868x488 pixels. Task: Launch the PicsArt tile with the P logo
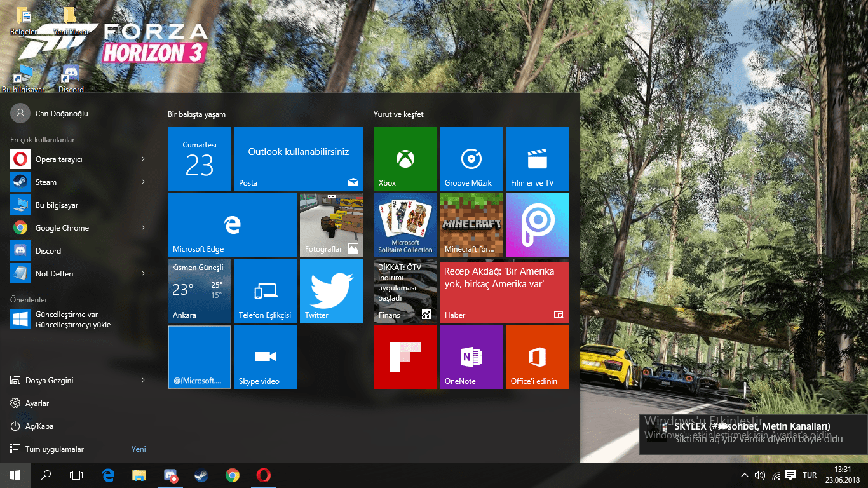pos(538,225)
